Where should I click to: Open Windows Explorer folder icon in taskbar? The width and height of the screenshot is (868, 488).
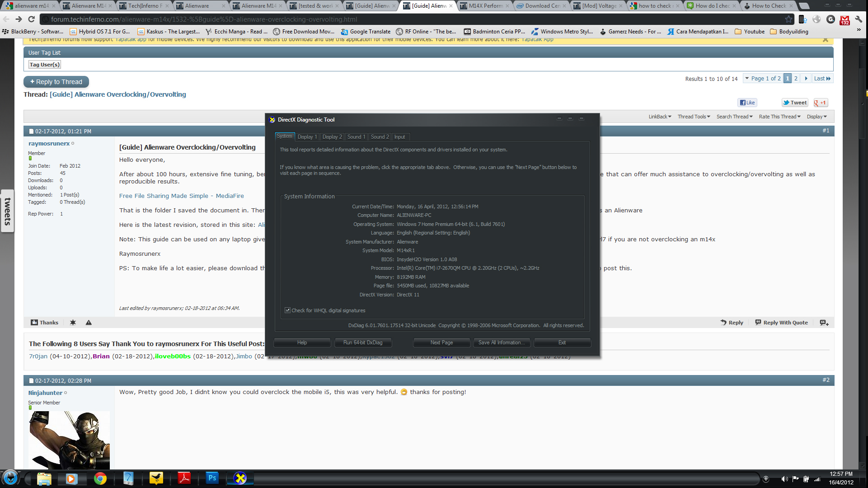[44, 478]
